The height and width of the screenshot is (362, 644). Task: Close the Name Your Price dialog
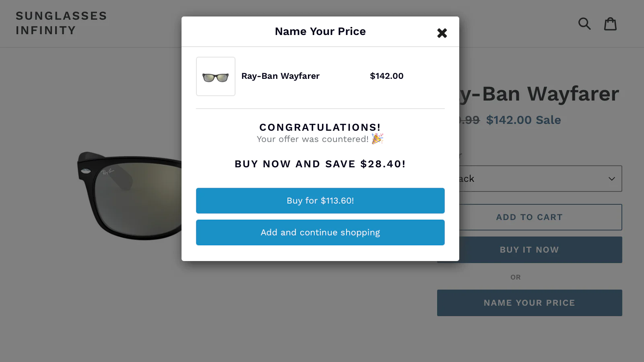(x=442, y=33)
